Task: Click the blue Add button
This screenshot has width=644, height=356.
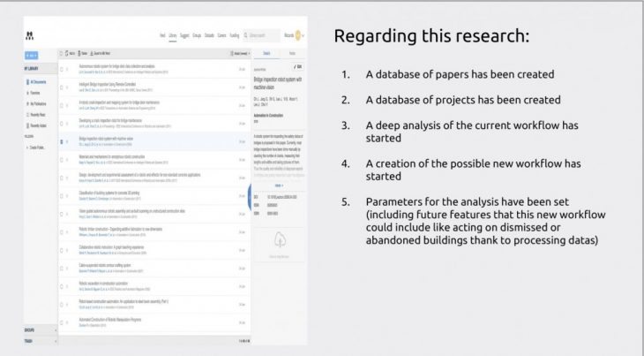Action: (32, 53)
